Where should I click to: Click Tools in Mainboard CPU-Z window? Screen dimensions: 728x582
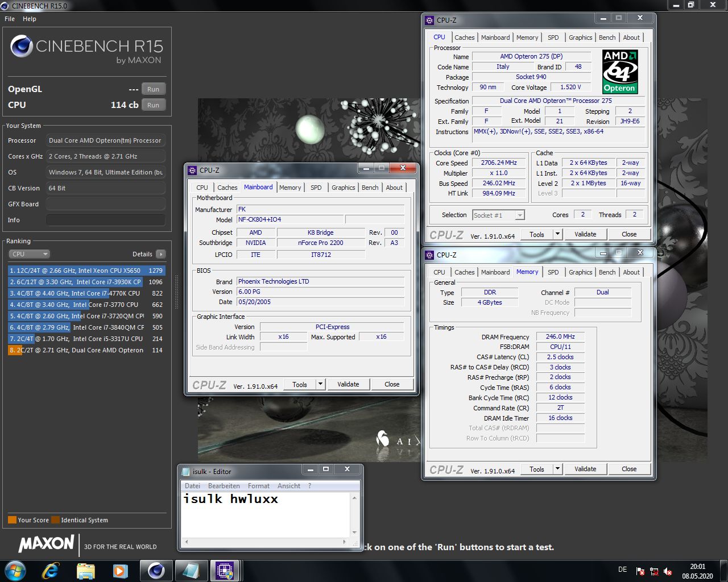(300, 384)
